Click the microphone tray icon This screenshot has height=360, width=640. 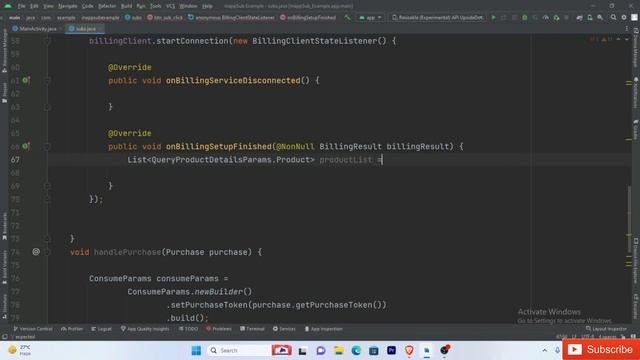pyautogui.click(x=557, y=350)
